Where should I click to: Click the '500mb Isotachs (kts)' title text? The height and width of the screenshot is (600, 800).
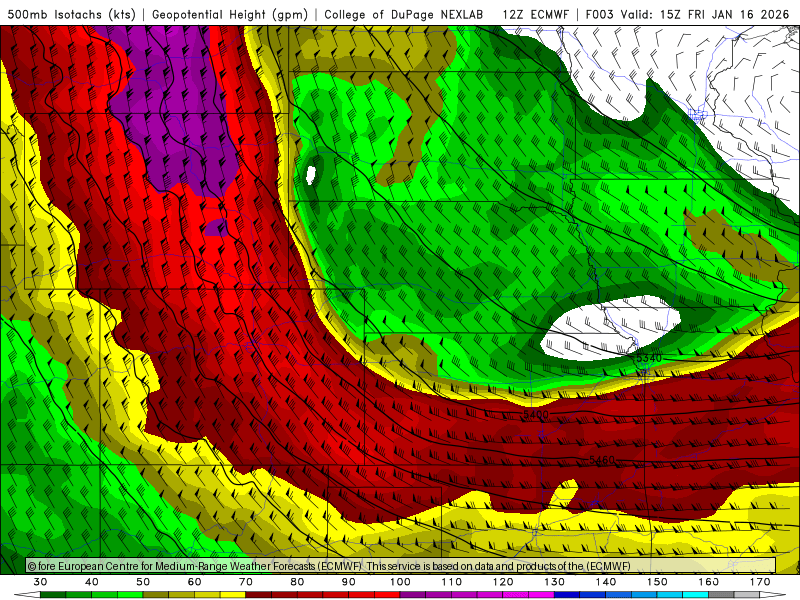coord(71,15)
